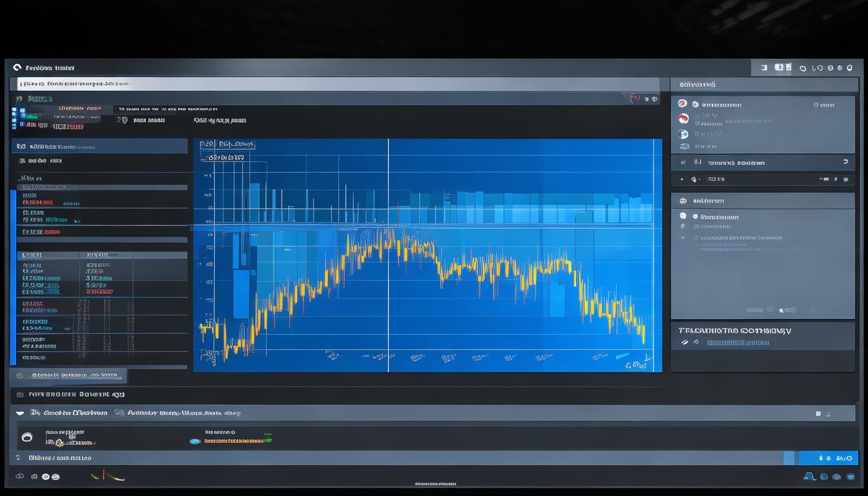Click the blue oval icon in the bottom panel
The width and height of the screenshot is (868, 496).
point(194,441)
